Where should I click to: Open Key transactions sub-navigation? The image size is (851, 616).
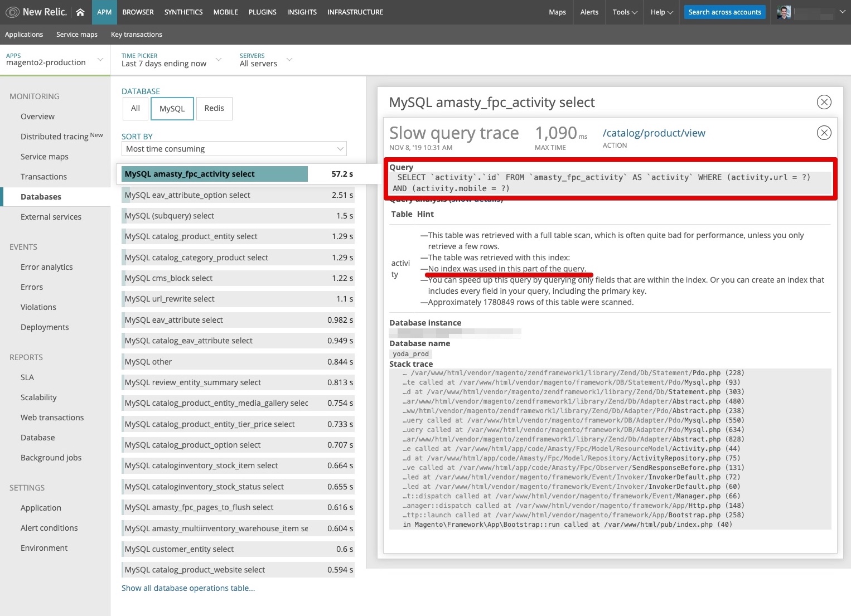pos(137,35)
